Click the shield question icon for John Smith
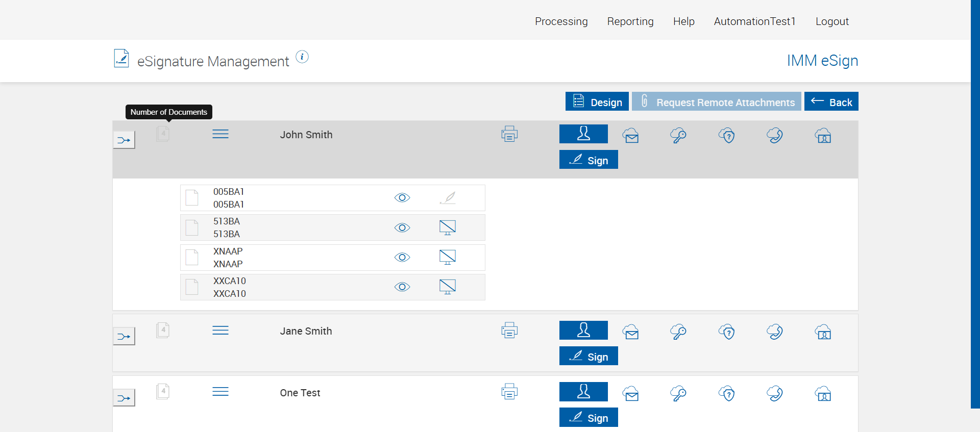The width and height of the screenshot is (980, 432). pos(727,136)
